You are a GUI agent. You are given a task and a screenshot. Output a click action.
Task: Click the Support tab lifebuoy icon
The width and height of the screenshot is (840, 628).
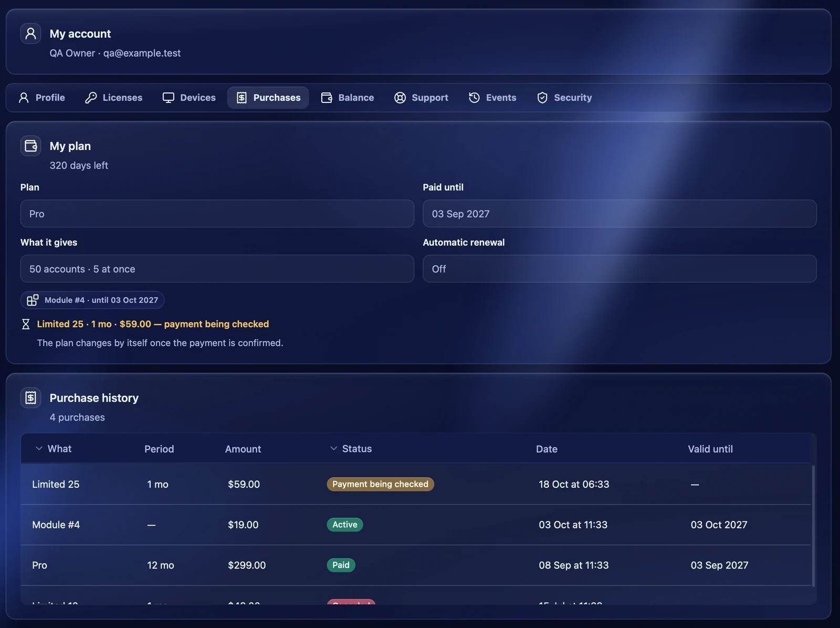click(400, 98)
